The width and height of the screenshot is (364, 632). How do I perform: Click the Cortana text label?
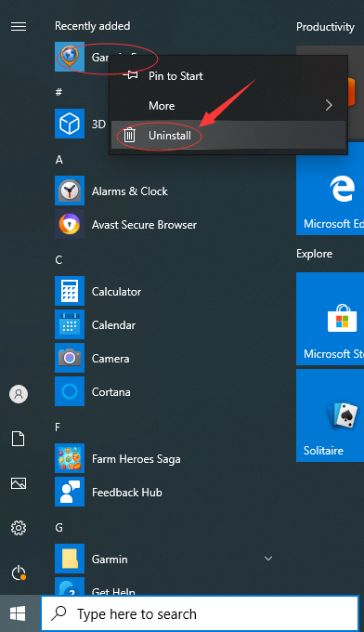coord(111,392)
